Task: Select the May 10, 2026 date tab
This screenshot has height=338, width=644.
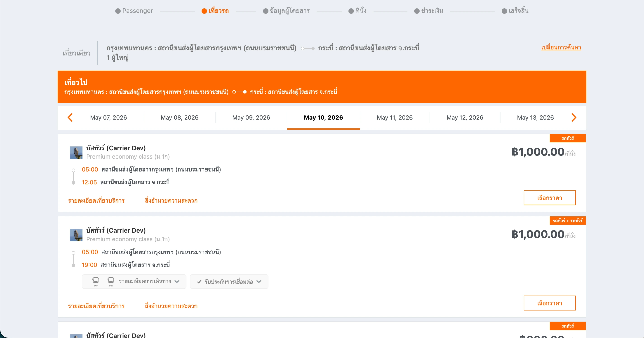Action: click(324, 118)
